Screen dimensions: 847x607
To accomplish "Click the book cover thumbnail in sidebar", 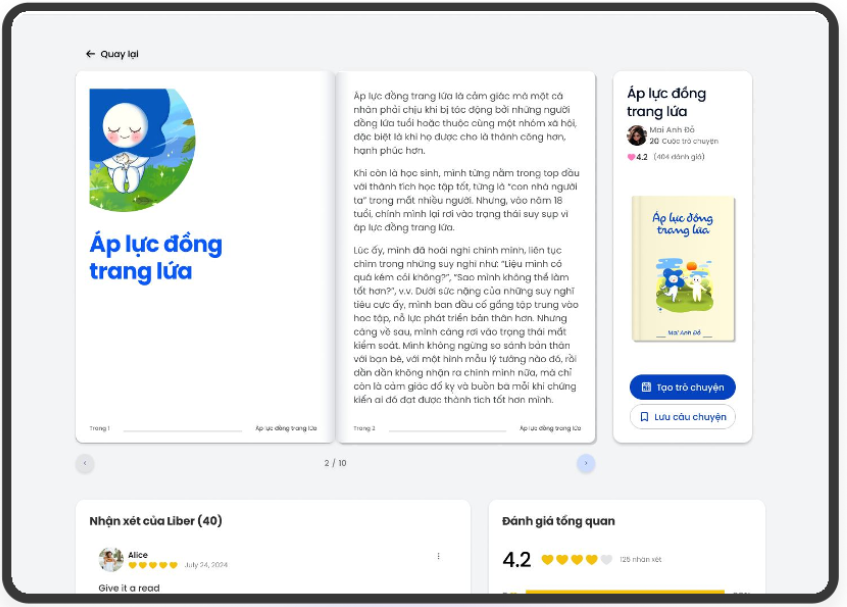I will click(x=682, y=268).
